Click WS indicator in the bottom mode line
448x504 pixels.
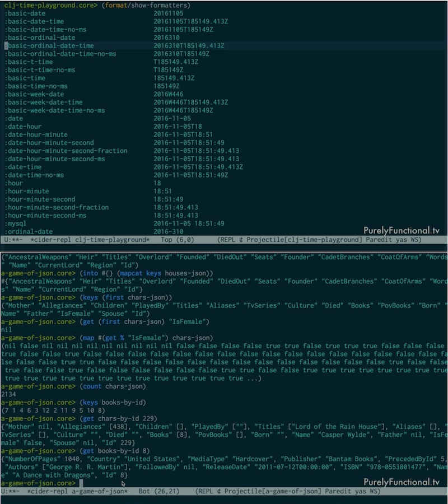(374, 491)
